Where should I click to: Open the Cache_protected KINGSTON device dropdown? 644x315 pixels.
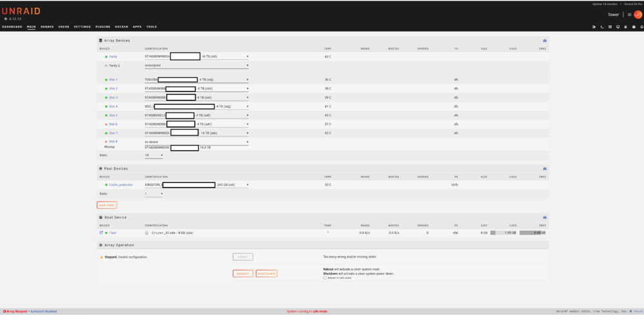[196, 185]
